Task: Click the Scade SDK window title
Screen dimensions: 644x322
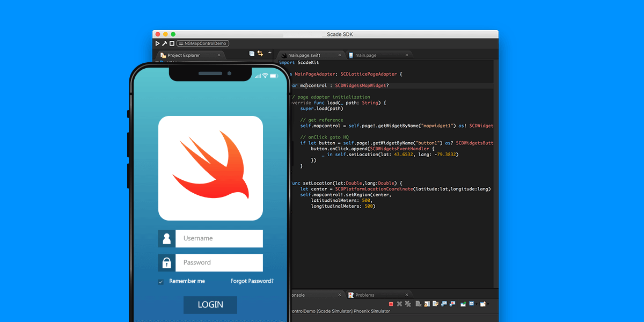Action: [340, 34]
